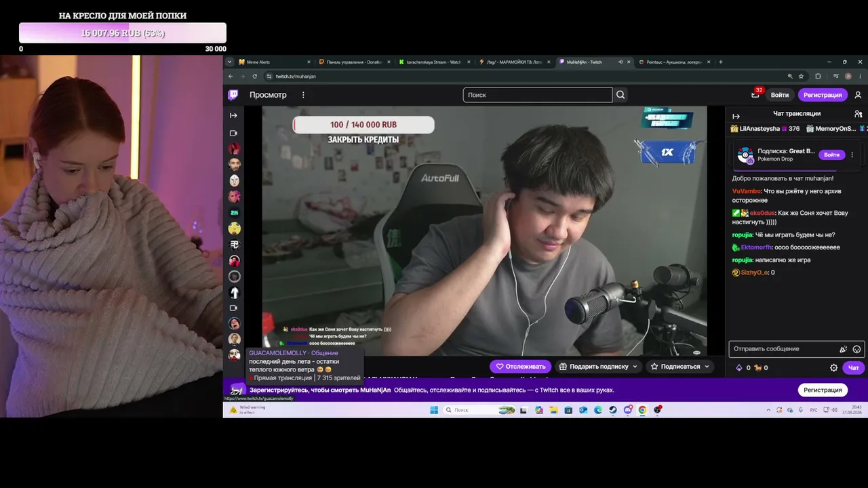
Task: Bookmark this page with the star icon
Action: [x=801, y=76]
